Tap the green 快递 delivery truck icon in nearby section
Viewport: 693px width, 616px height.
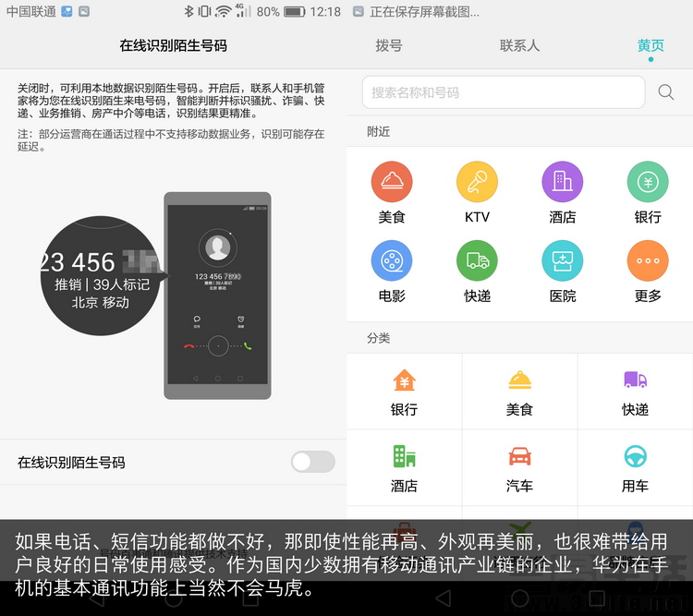tap(477, 261)
